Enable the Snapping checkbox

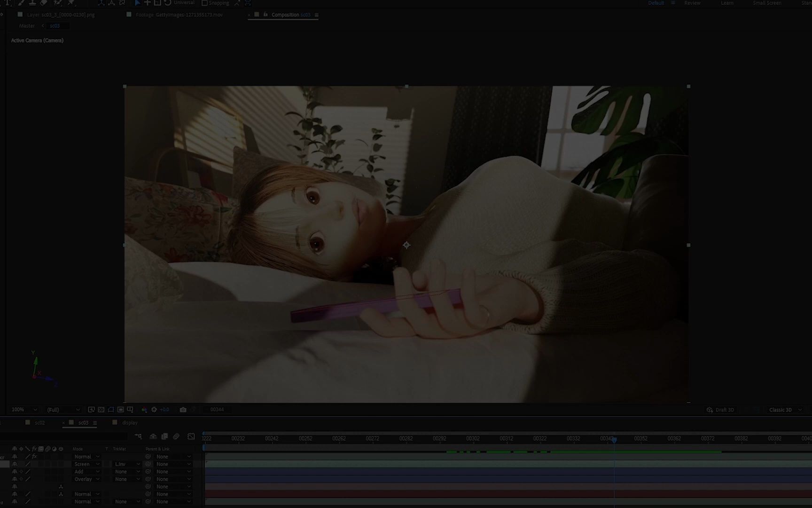click(204, 3)
